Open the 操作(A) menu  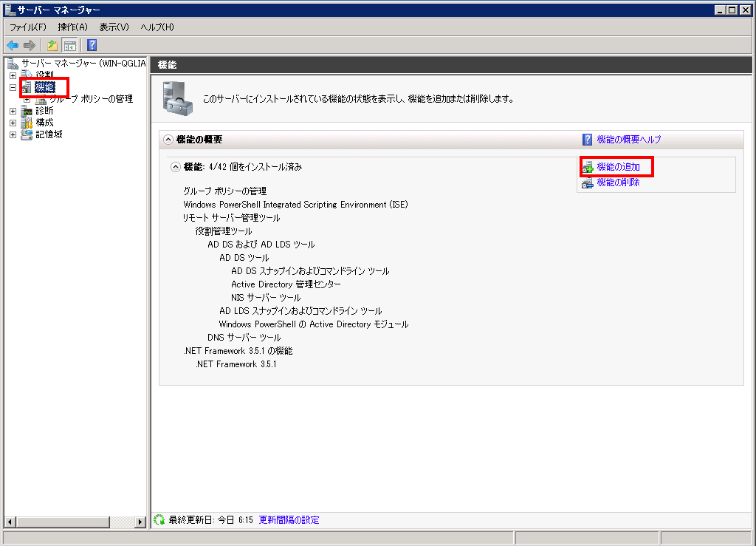(72, 27)
